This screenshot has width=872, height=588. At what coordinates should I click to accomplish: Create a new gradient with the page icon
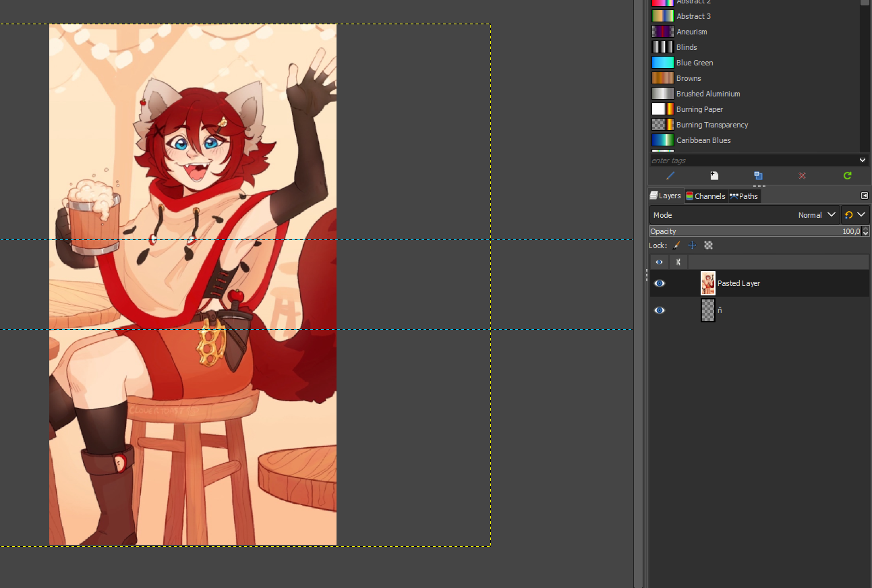[714, 175]
